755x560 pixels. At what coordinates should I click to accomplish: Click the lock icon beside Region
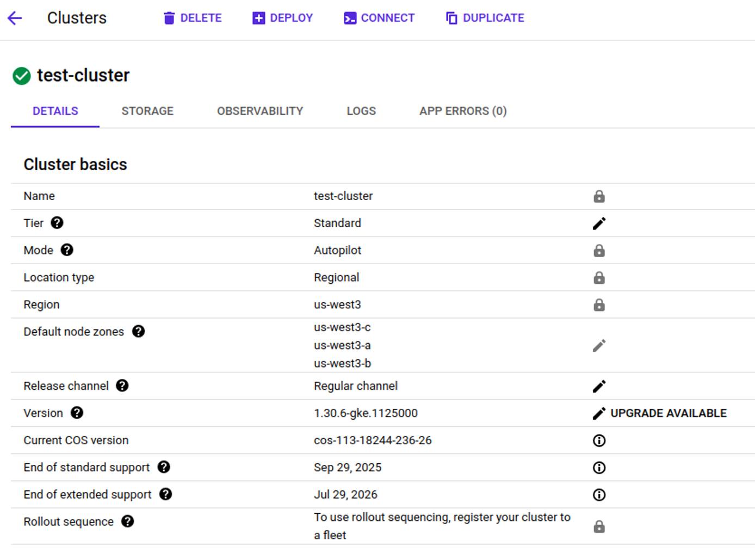pyautogui.click(x=599, y=304)
